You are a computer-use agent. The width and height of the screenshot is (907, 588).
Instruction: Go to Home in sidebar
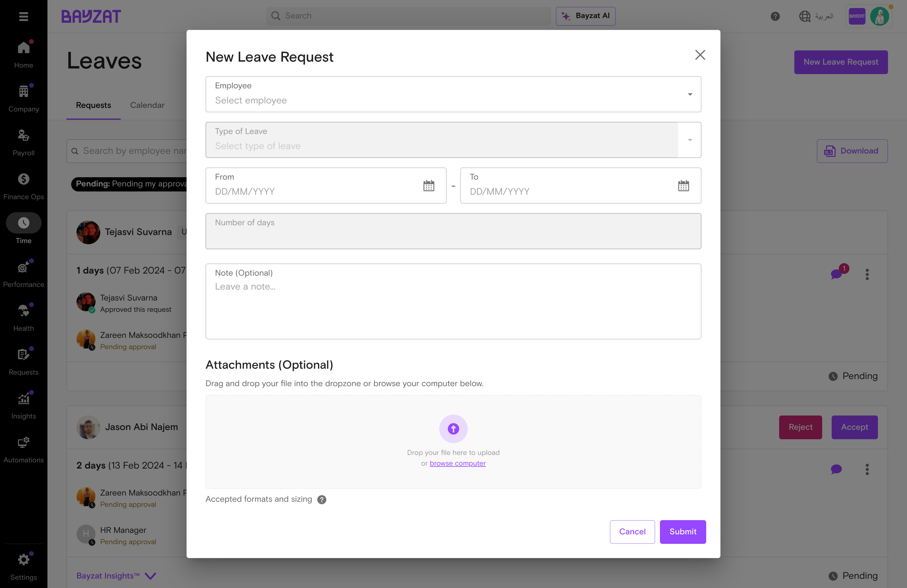point(24,55)
